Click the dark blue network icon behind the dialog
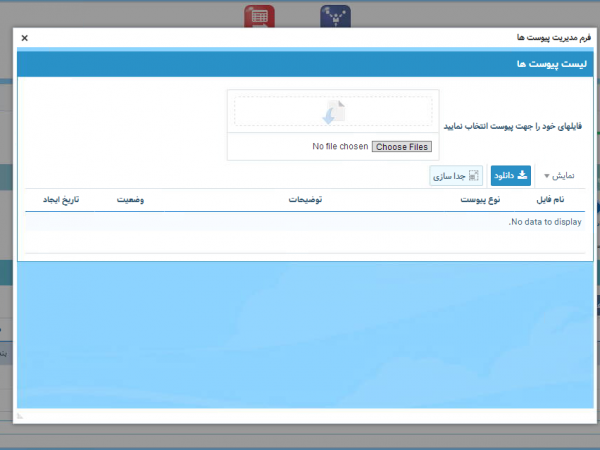Screen dimensions: 600x450 coord(336,16)
